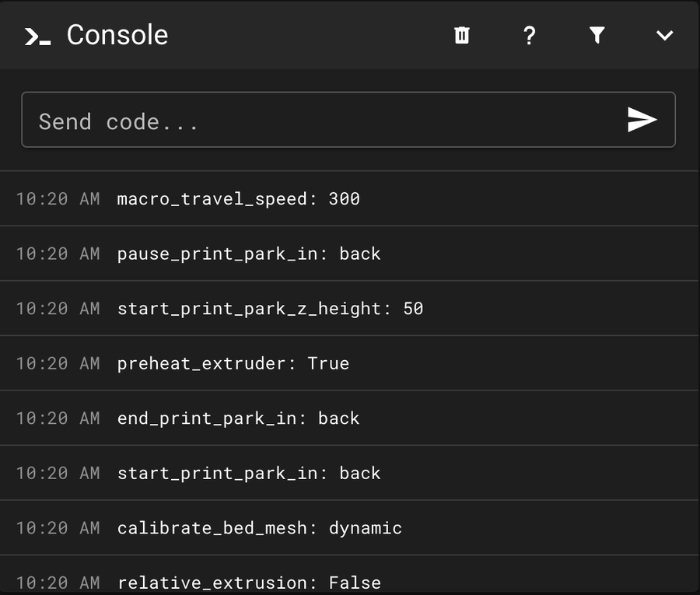Click timestamp beside calibrate_bed_mesh entry

click(58, 528)
